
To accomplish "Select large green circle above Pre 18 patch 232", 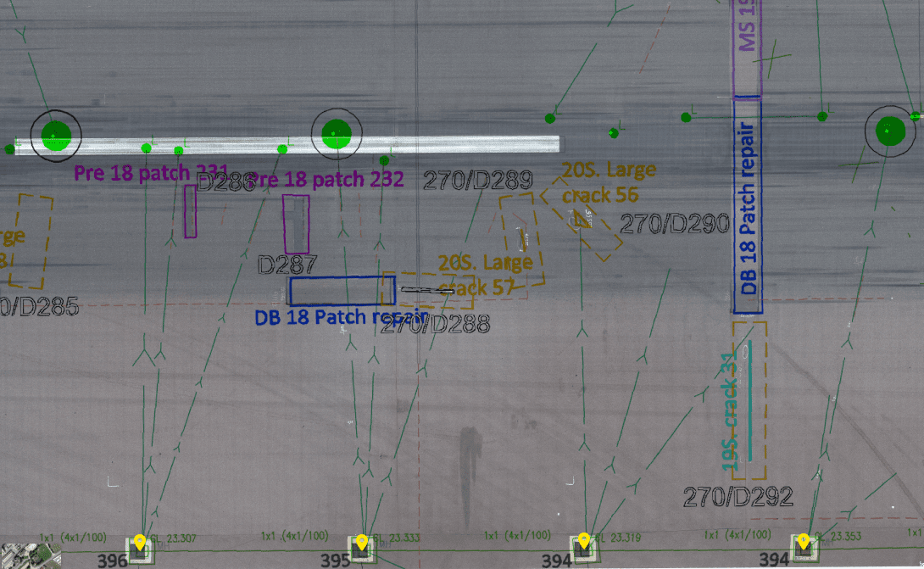I will (x=336, y=133).
